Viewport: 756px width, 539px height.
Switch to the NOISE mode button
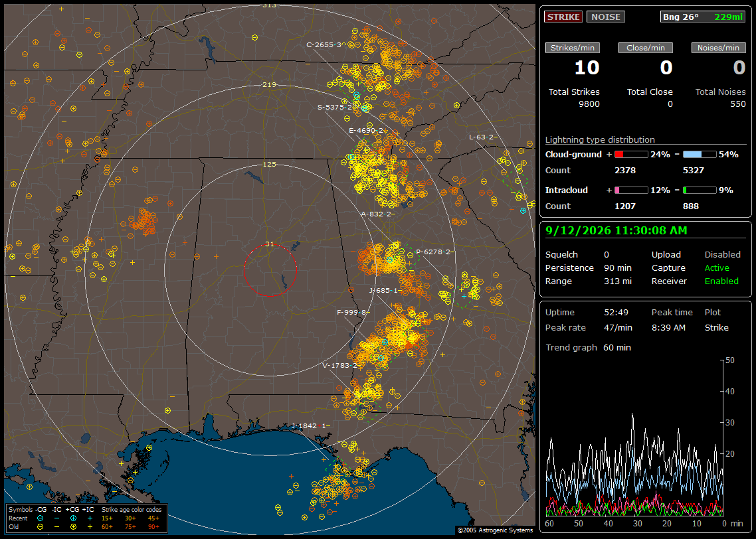point(606,17)
